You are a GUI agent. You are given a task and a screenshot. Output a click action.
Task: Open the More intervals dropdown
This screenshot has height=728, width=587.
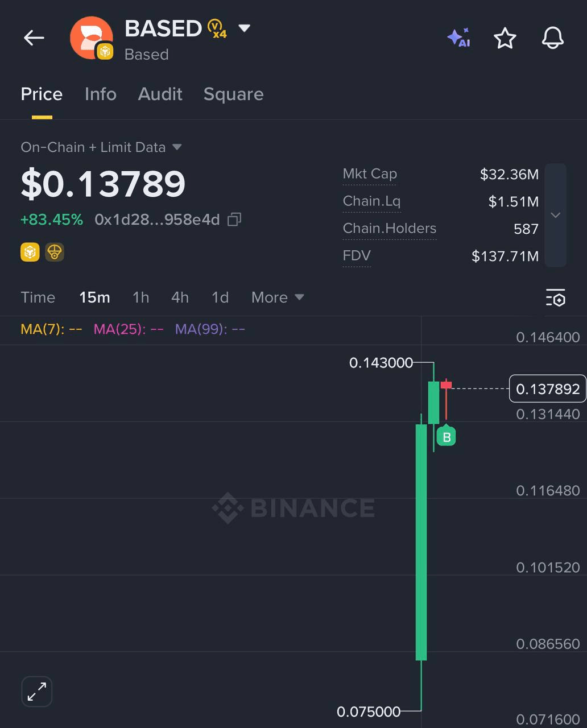click(x=278, y=297)
